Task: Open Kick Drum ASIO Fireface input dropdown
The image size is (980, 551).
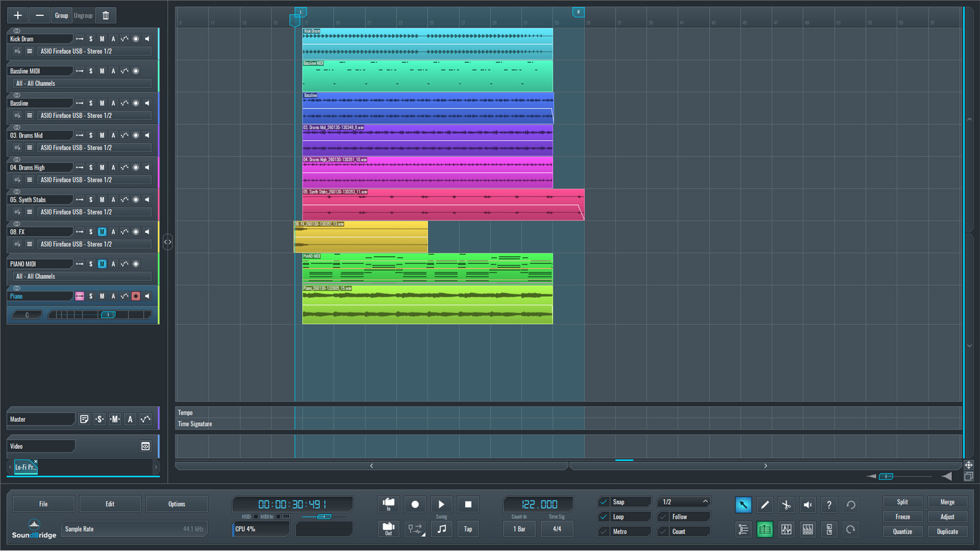Action: point(94,52)
